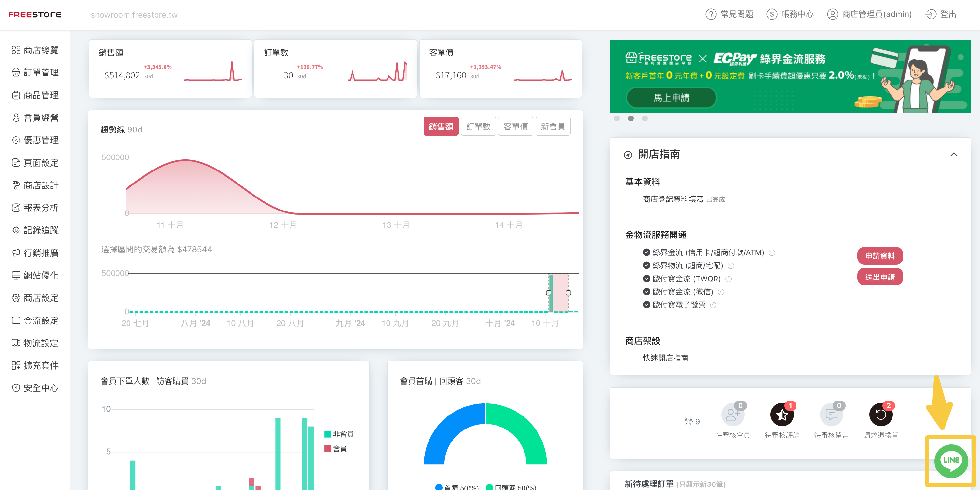The height and width of the screenshot is (490, 980).
Task: Open 商品管理 in the sidebar
Action: tap(35, 95)
